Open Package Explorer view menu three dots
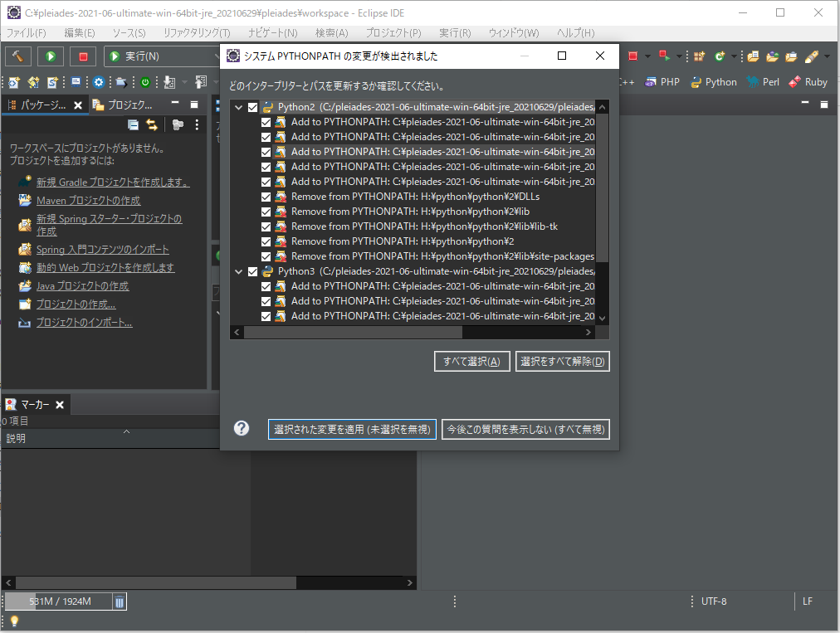The image size is (840, 633). 198,124
